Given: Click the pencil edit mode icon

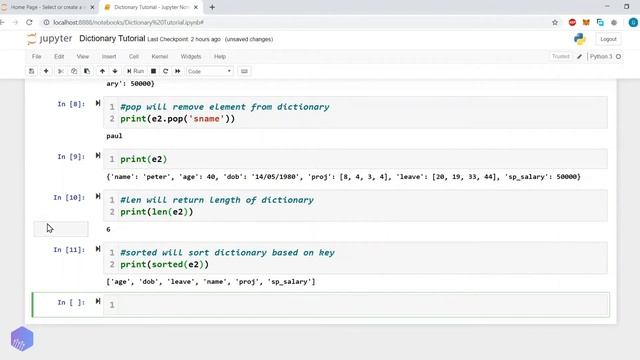Looking at the screenshot, I should tap(579, 56).
